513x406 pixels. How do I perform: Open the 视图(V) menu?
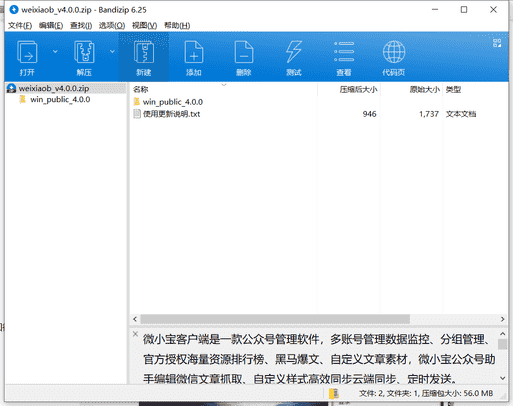point(144,26)
